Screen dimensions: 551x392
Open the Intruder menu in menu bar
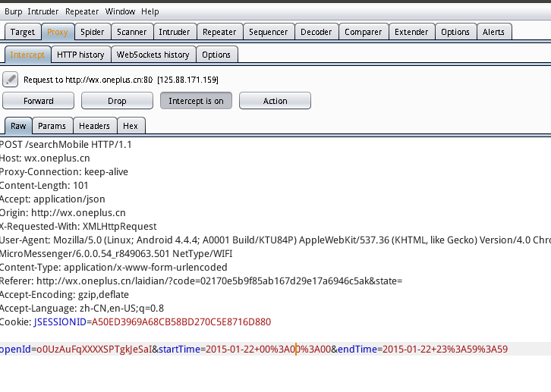43,11
